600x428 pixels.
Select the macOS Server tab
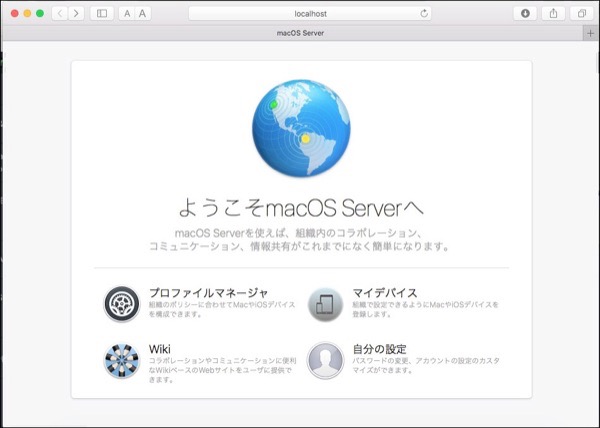[299, 33]
